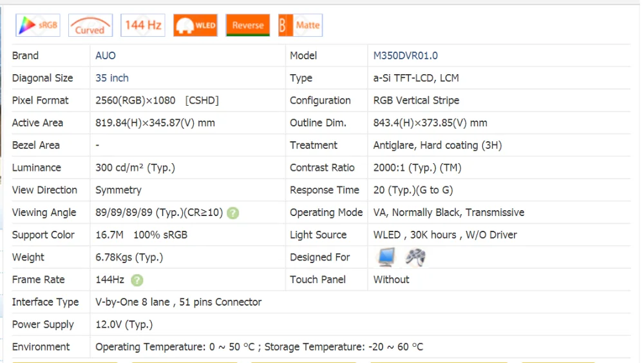Select the 819.84(H)×345.87(V) mm active area

tap(155, 123)
